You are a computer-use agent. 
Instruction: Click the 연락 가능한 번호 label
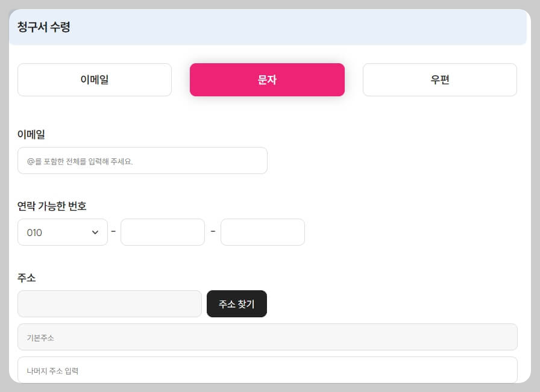[x=52, y=206]
